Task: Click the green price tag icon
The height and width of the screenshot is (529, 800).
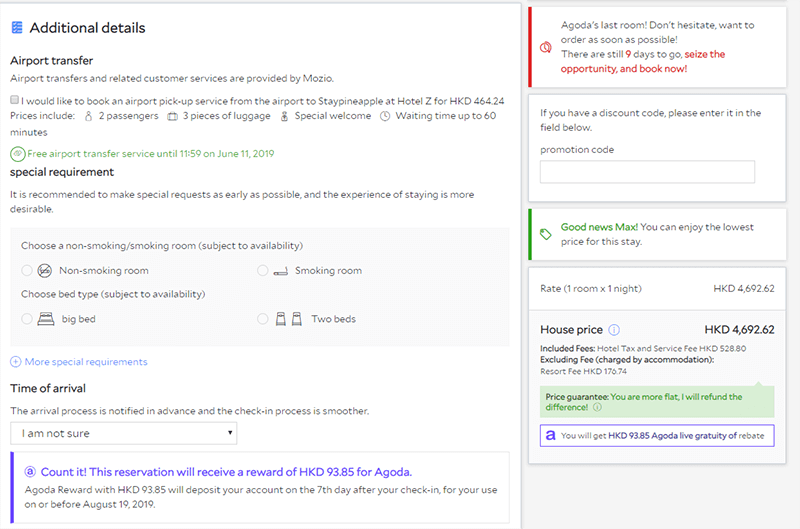Action: (545, 234)
